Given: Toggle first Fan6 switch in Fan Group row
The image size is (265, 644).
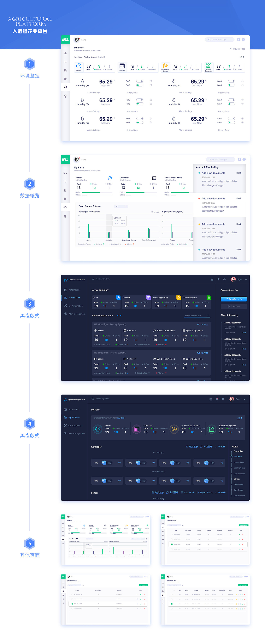Looking at the screenshot, I should click(x=107, y=463).
